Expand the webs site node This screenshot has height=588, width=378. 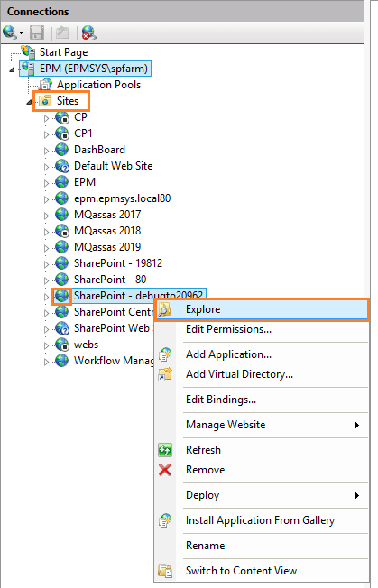coord(47,345)
